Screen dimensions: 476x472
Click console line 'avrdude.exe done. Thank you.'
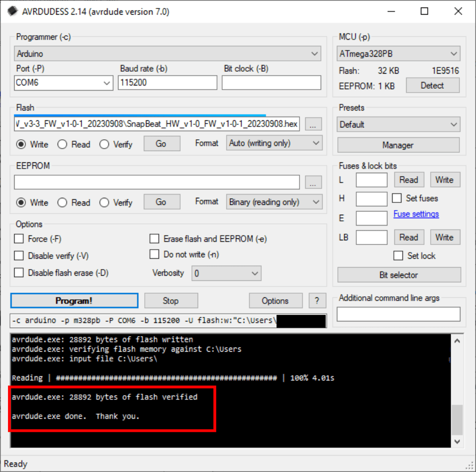click(75, 416)
